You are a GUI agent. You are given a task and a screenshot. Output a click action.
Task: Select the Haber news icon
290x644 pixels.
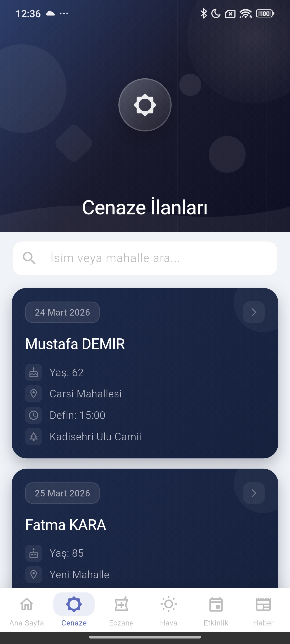pyautogui.click(x=263, y=604)
